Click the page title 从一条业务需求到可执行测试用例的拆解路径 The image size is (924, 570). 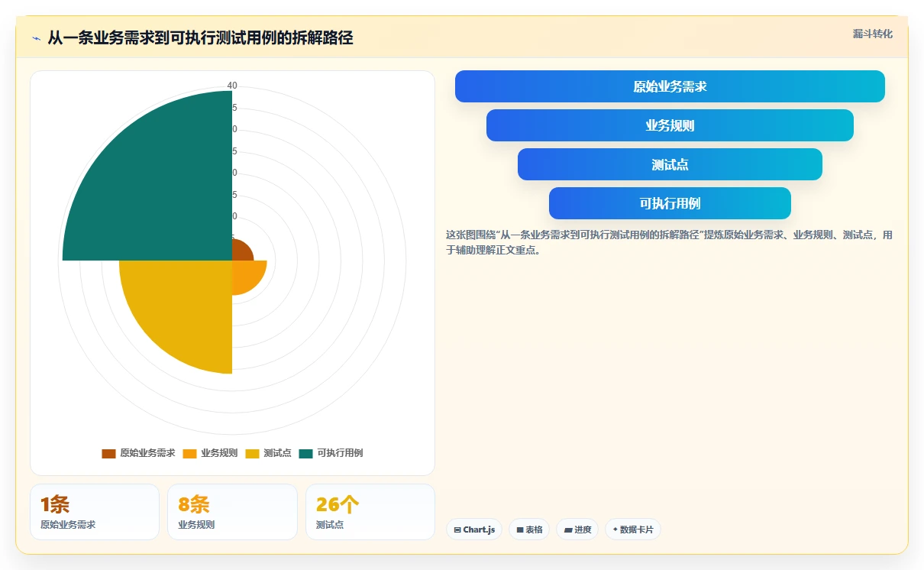tap(200, 38)
